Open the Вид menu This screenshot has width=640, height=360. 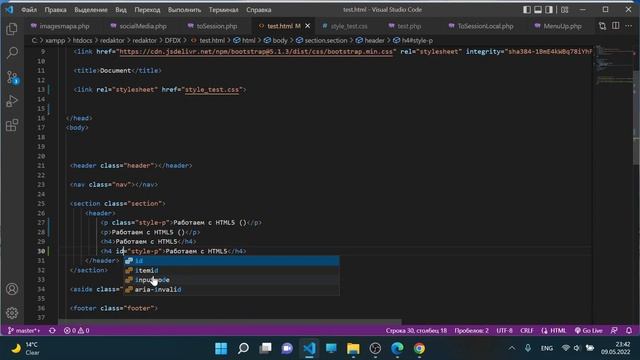coord(121,10)
